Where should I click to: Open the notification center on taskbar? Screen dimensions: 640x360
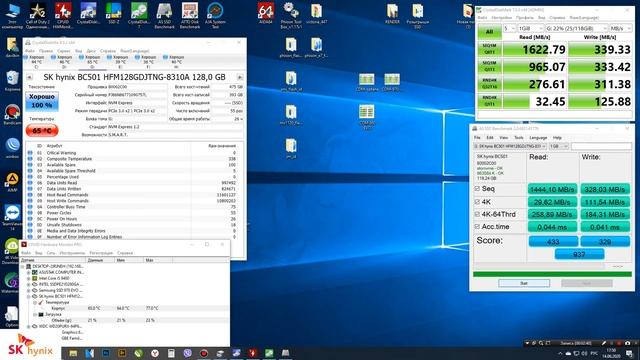point(629,353)
